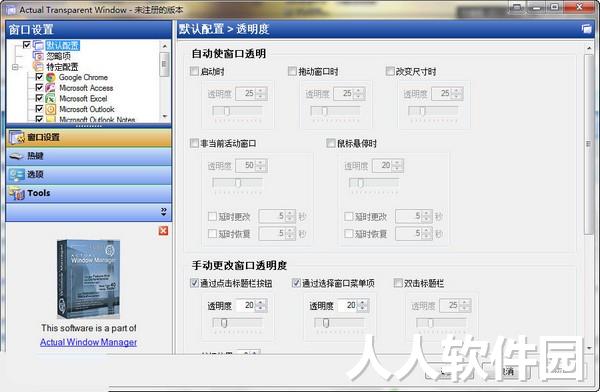
Task: Select the 特定配置 tree item
Action: coord(62,67)
